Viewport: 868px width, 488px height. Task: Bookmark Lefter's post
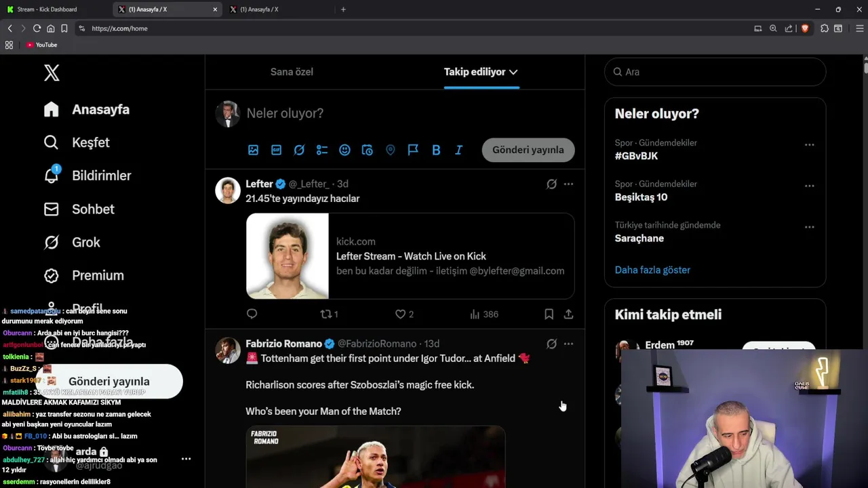coord(549,314)
